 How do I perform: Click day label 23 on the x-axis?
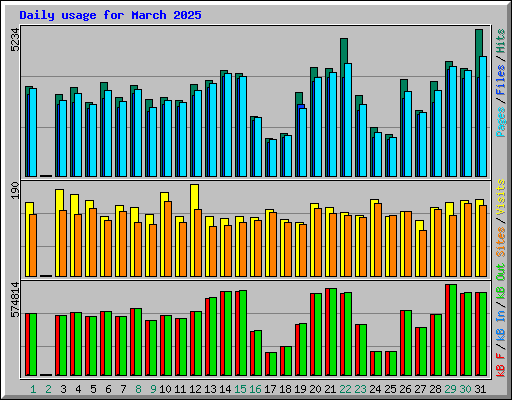click(x=360, y=389)
